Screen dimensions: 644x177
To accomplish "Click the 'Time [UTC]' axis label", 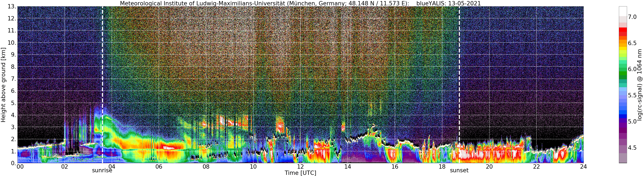I will [x=300, y=173].
